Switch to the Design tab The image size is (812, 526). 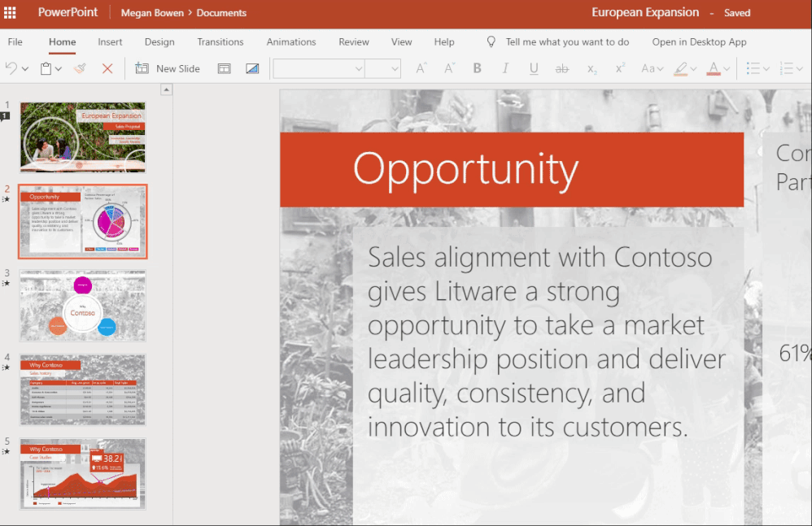(x=159, y=42)
